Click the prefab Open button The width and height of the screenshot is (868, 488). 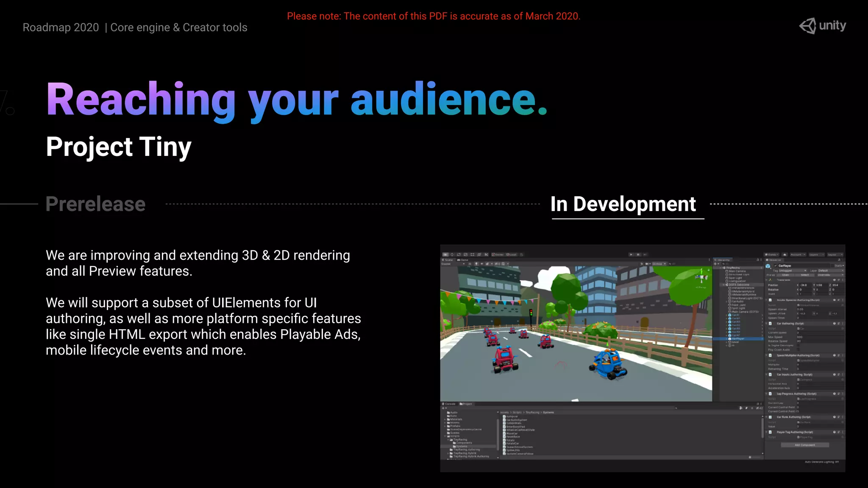(x=785, y=275)
